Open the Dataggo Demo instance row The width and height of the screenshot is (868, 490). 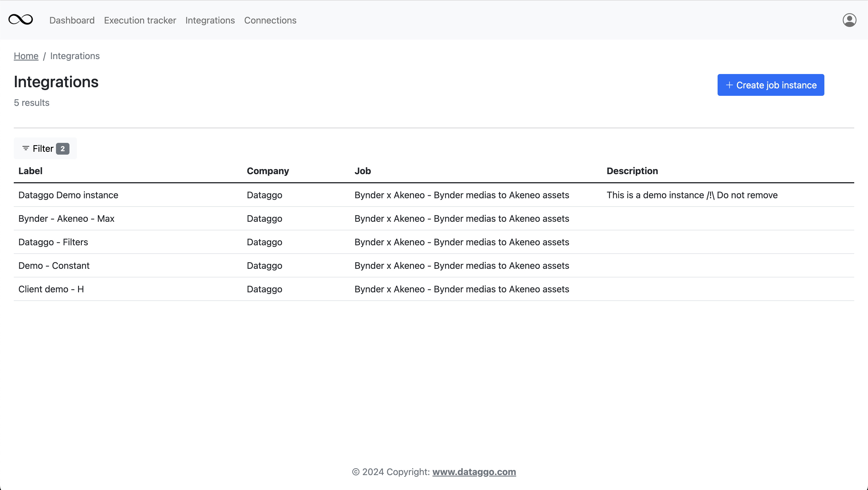coord(68,195)
